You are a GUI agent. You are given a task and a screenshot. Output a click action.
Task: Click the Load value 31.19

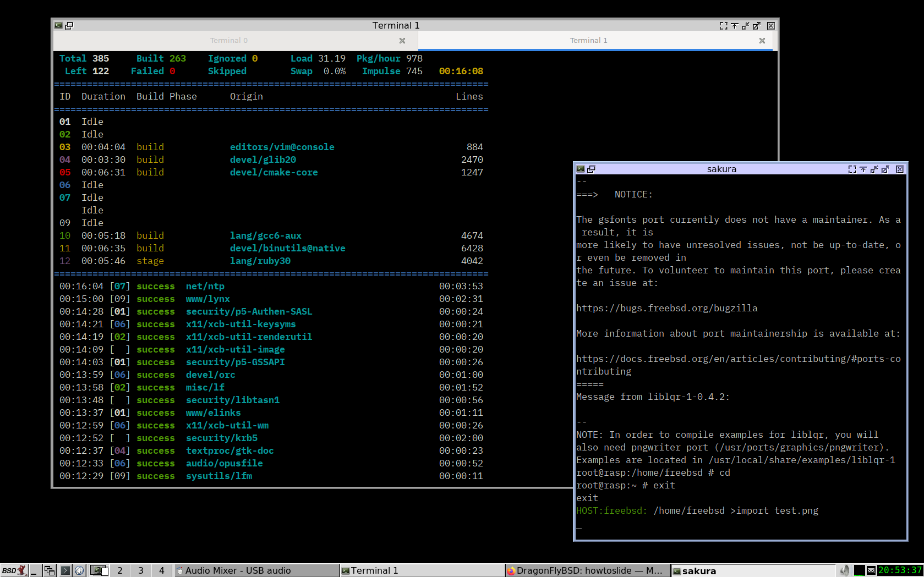pyautogui.click(x=332, y=58)
